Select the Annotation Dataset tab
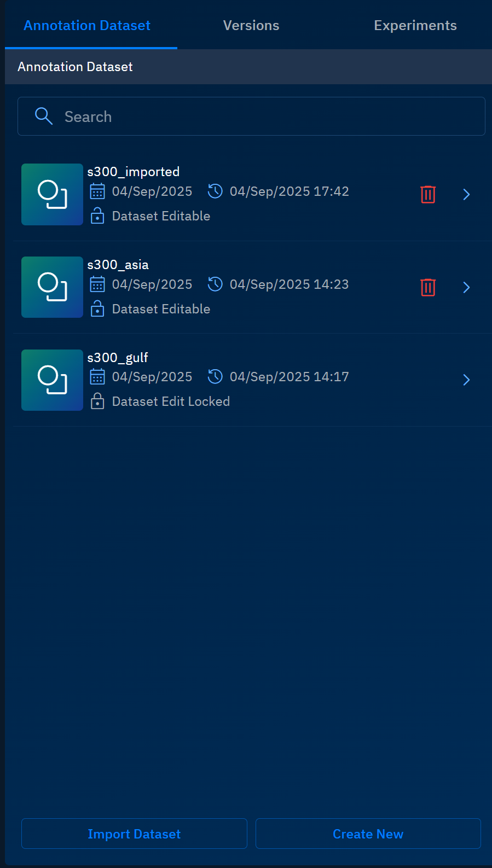Screen dimensions: 492x868 click(x=87, y=26)
